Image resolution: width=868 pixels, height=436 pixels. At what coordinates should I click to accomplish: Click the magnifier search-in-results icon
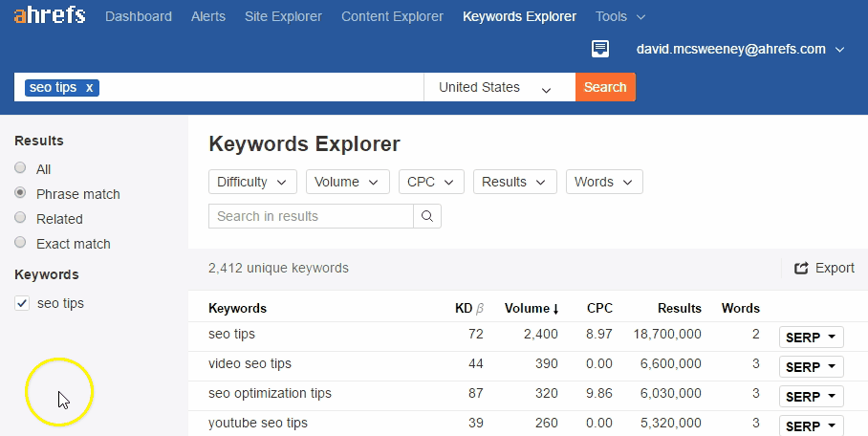click(426, 216)
